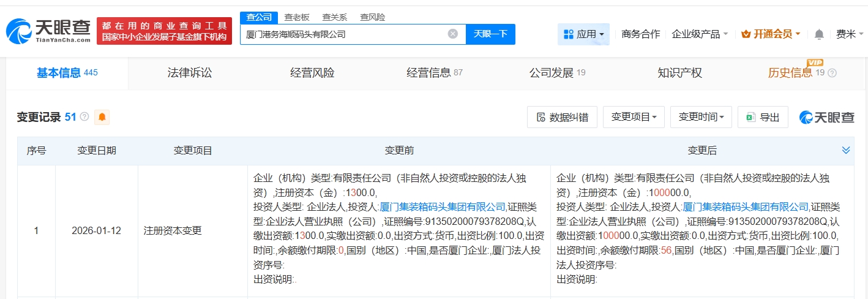This screenshot has height=299, width=868.
Task: Open the 经营信息 tab
Action: click(435, 73)
